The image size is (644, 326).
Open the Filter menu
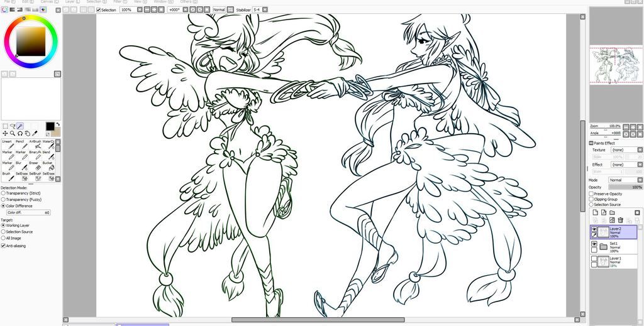pos(117,2)
